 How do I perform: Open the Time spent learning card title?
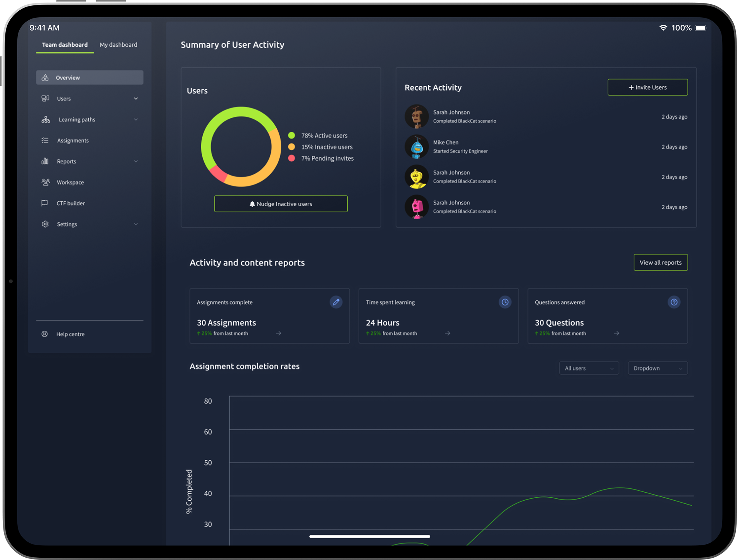[x=390, y=302]
